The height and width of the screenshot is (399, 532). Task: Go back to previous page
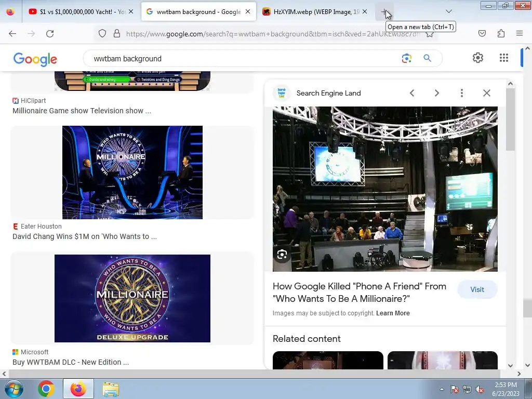(x=12, y=34)
